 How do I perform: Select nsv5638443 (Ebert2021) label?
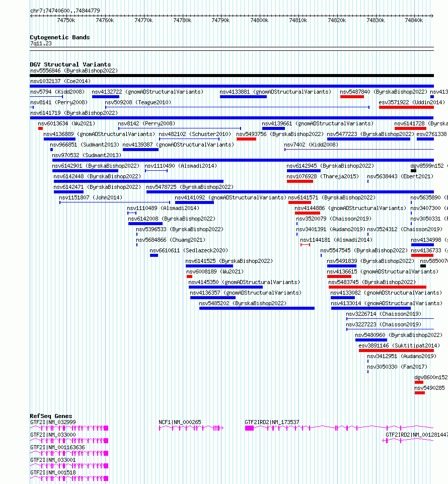tap(400, 176)
